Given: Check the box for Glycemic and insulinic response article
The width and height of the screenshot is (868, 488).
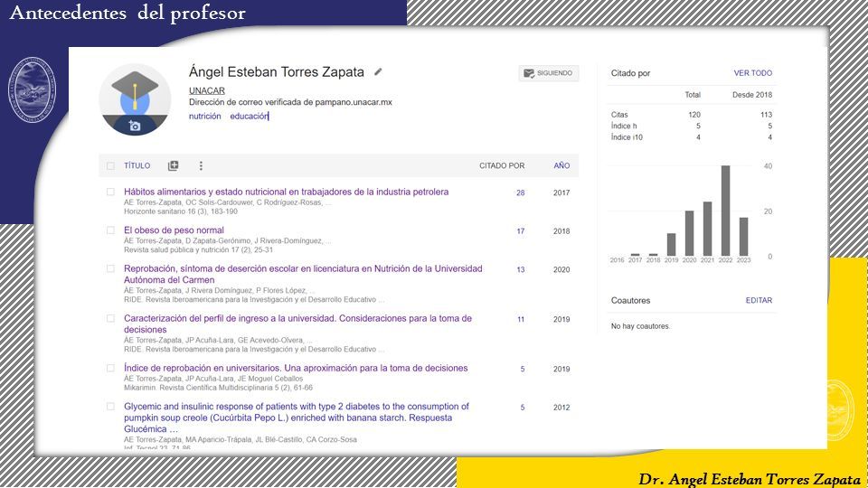Looking at the screenshot, I should tap(110, 407).
